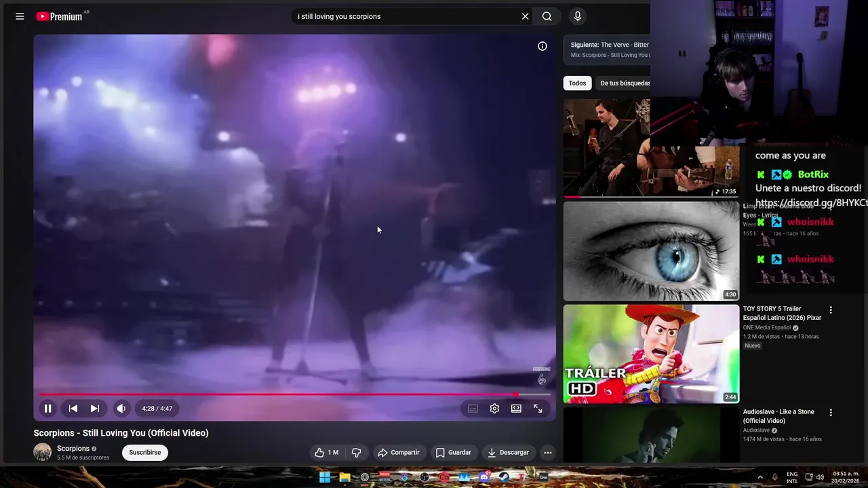This screenshot has height=488, width=868.
Task: Show hidden system tray icons chevron
Action: click(760, 477)
